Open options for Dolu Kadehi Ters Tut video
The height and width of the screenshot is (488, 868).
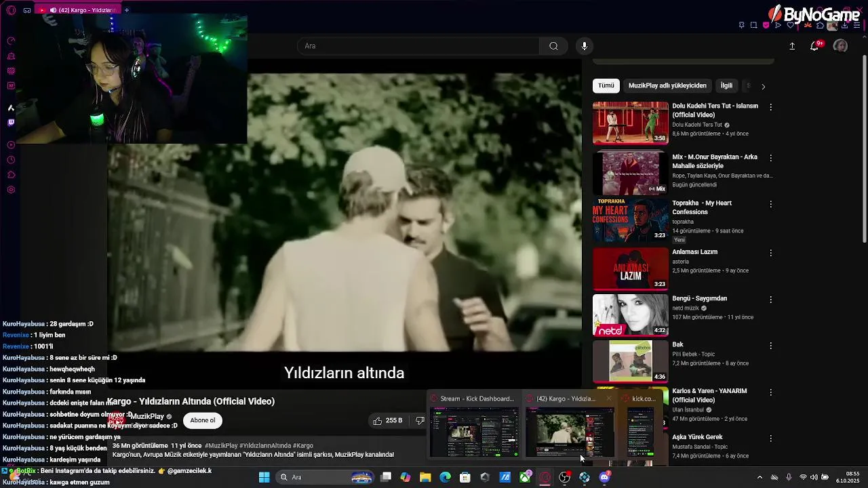pos(770,107)
